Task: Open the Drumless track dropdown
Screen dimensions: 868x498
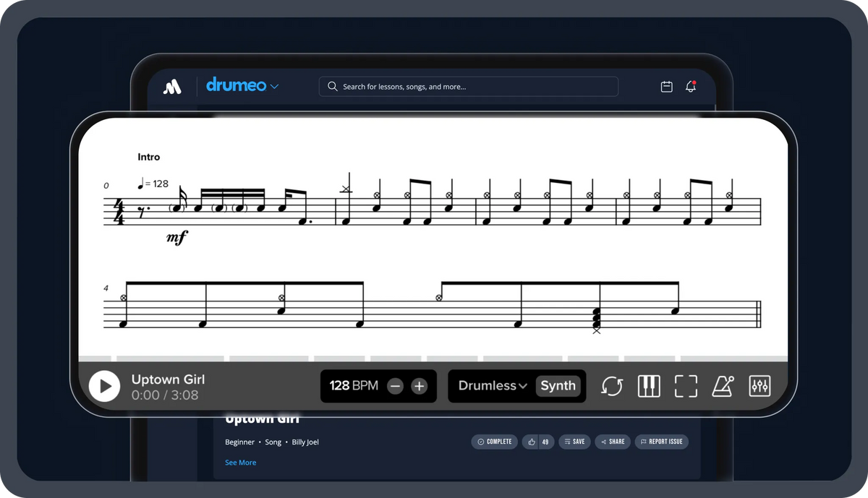Action: [x=493, y=386]
